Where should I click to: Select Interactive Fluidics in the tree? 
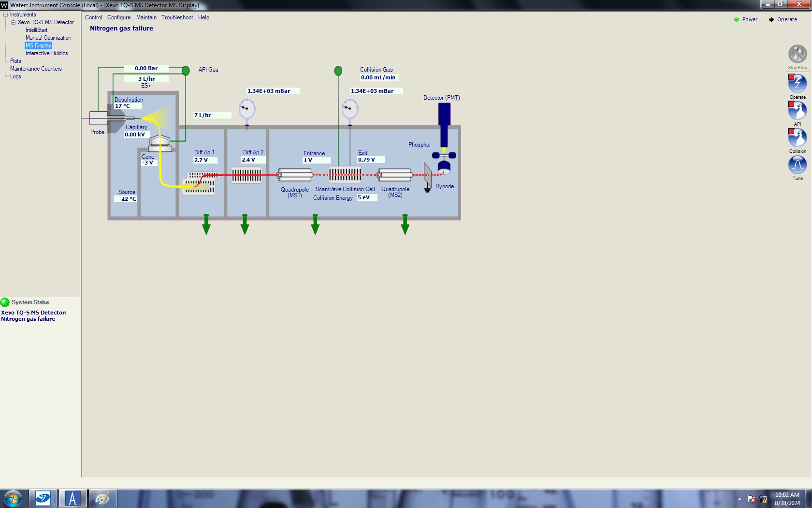46,53
